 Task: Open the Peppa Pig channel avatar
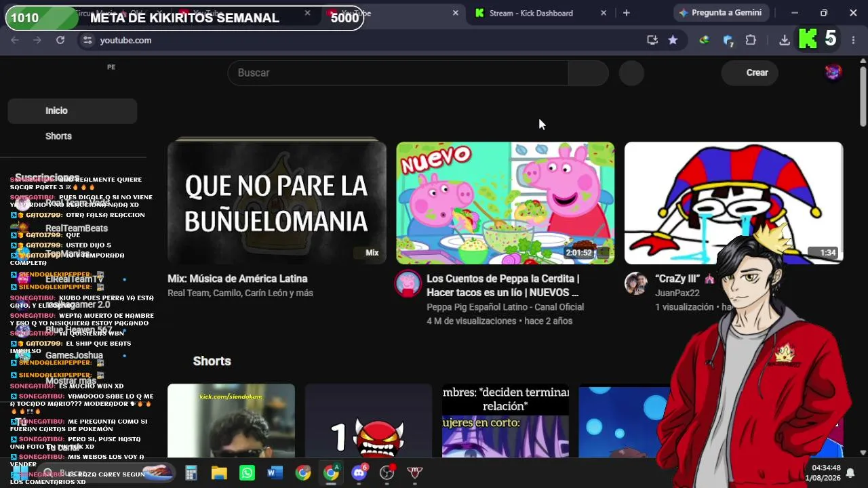tap(408, 283)
